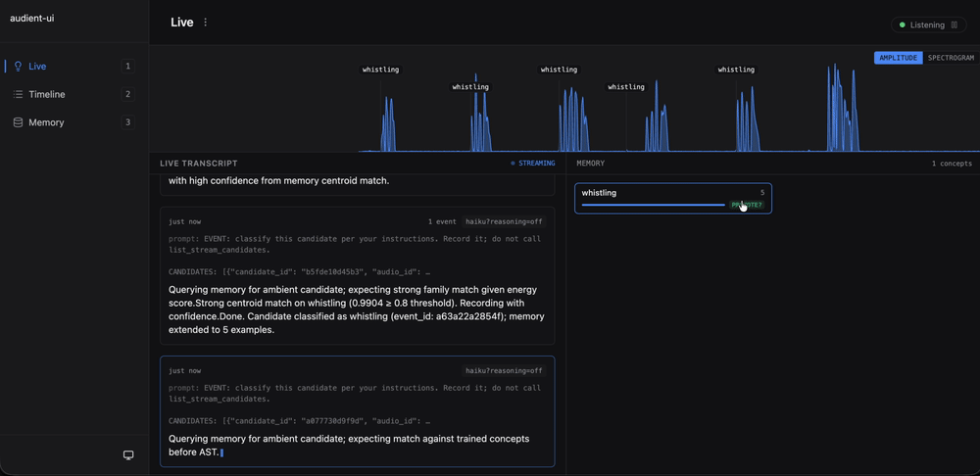Click the audient-ui app title
The height and width of the screenshot is (476, 980).
point(32,18)
